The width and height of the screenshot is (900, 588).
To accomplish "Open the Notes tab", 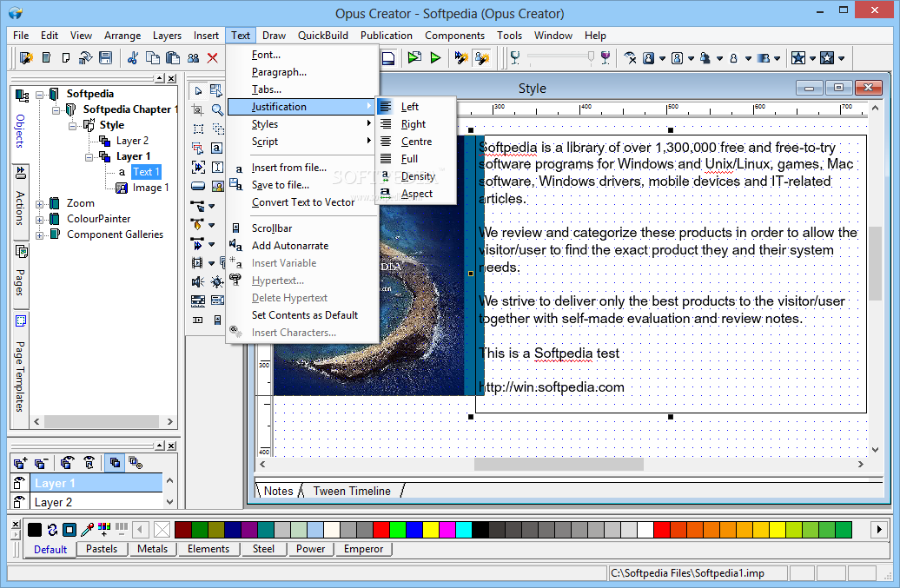I will pos(278,491).
